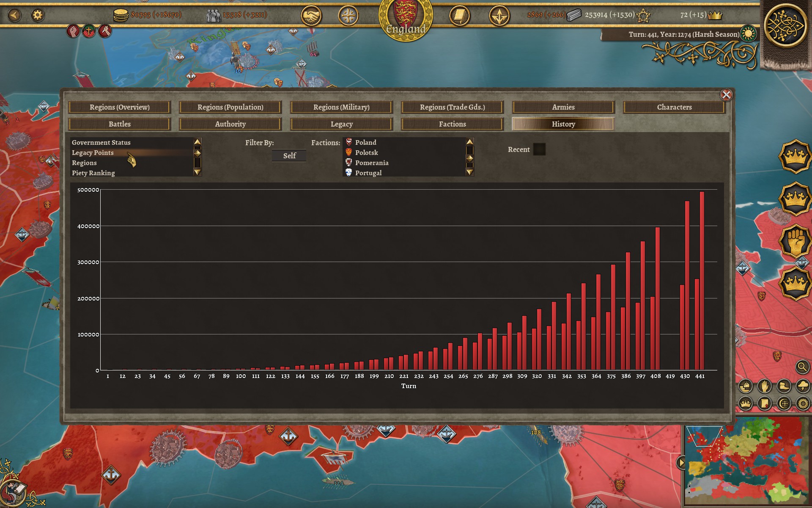812x508 pixels.
Task: Click the metal ingots resource icon
Action: (574, 15)
